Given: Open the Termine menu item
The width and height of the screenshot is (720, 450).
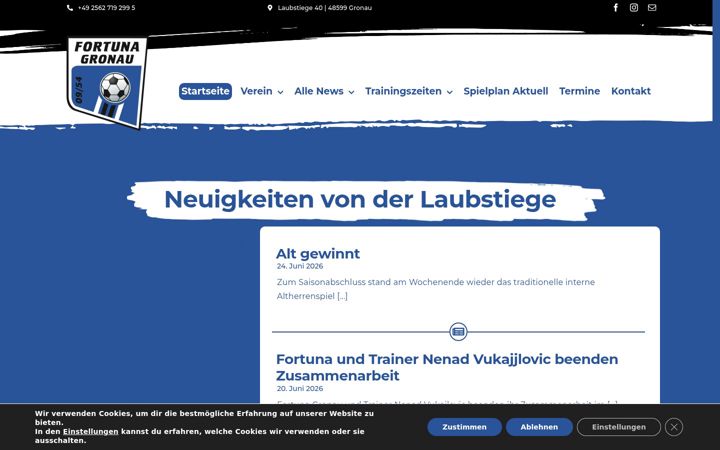Looking at the screenshot, I should tap(579, 91).
